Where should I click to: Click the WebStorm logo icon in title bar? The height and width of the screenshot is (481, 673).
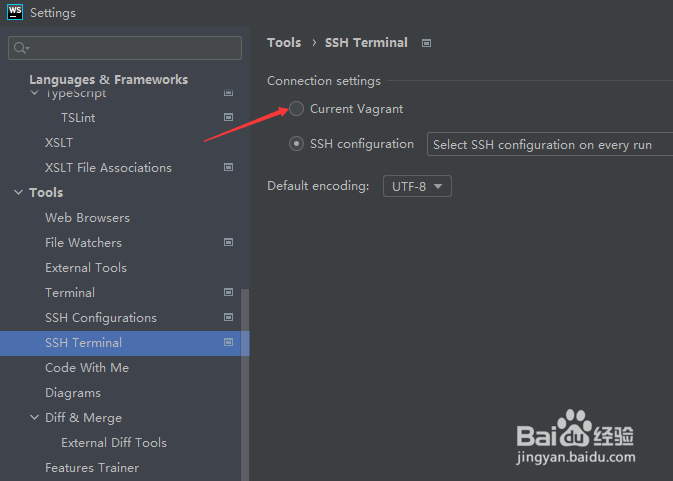click(x=14, y=13)
